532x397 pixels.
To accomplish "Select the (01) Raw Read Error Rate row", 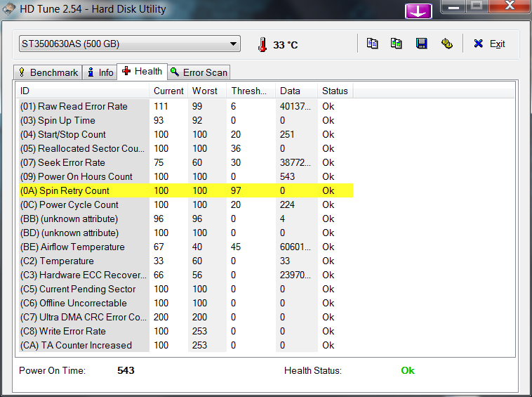I will [x=186, y=106].
